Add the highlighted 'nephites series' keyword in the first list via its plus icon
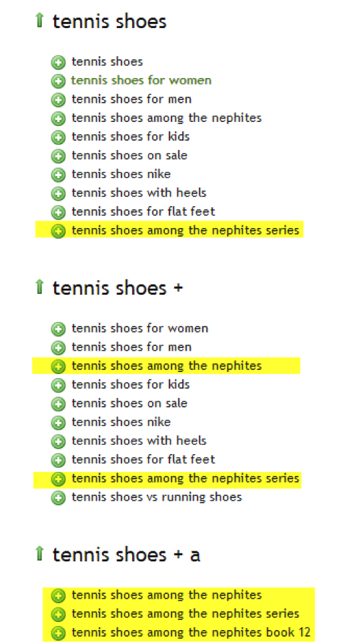The height and width of the screenshot is (644, 347). click(x=58, y=231)
